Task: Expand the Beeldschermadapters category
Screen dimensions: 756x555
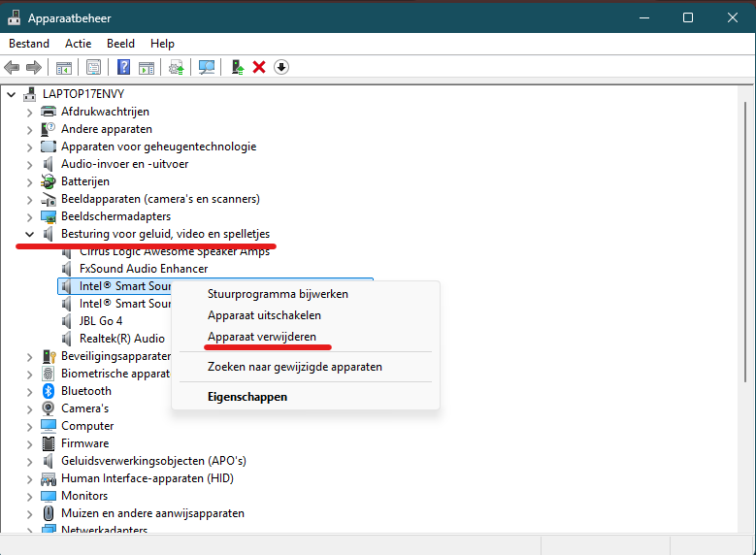Action: pyautogui.click(x=29, y=216)
